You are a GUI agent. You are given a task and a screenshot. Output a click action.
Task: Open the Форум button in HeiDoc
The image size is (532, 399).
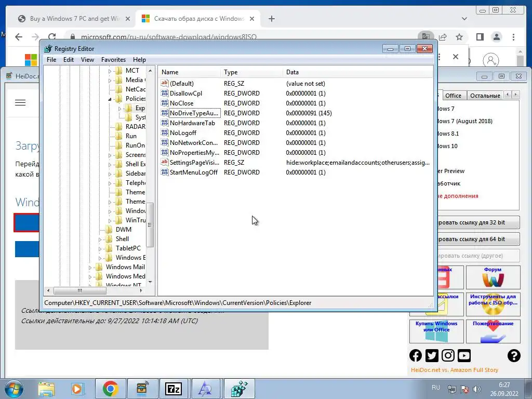[x=493, y=277]
